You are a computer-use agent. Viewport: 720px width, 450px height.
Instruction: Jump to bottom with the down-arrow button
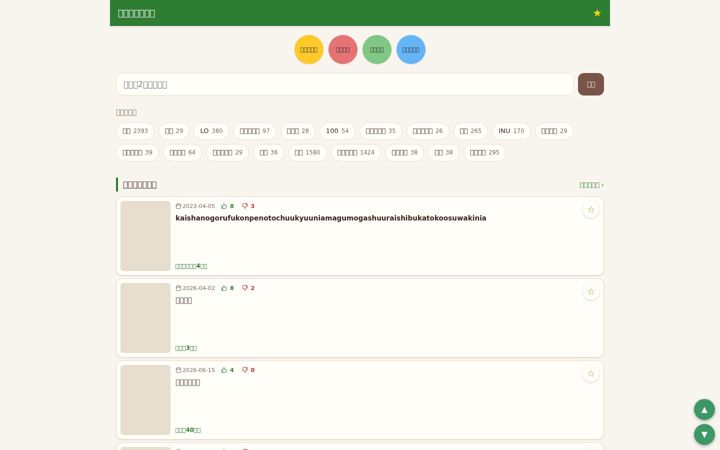click(x=704, y=434)
